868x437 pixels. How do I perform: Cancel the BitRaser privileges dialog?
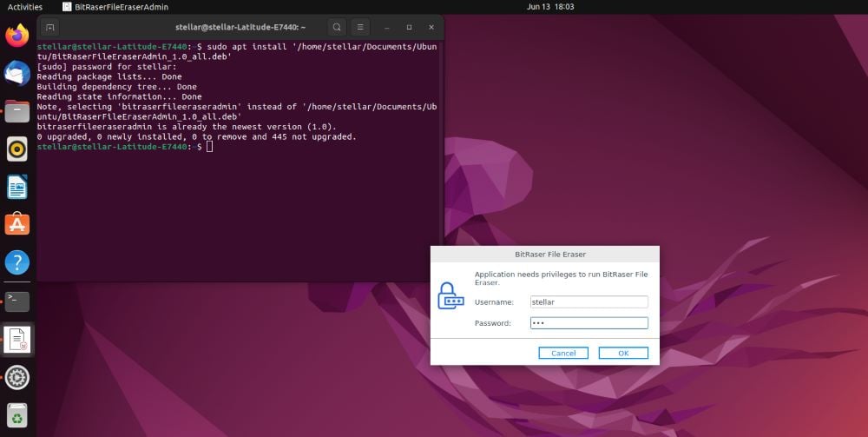(x=563, y=353)
